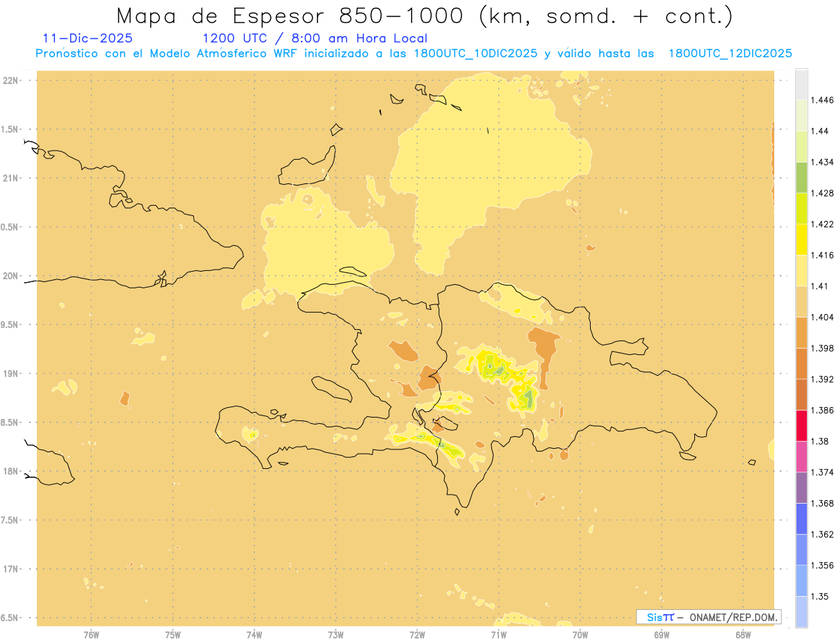Click the legend value '1.428'

[823, 193]
